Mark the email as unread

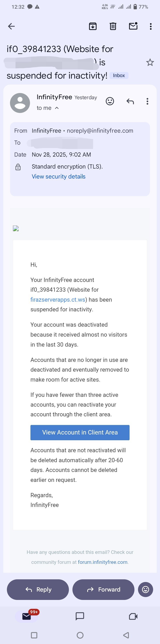click(133, 26)
